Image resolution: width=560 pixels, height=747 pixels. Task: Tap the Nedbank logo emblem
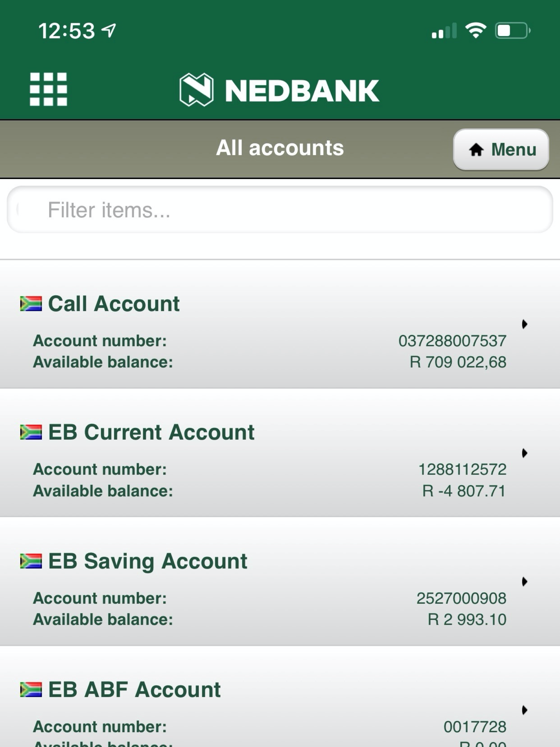(196, 90)
